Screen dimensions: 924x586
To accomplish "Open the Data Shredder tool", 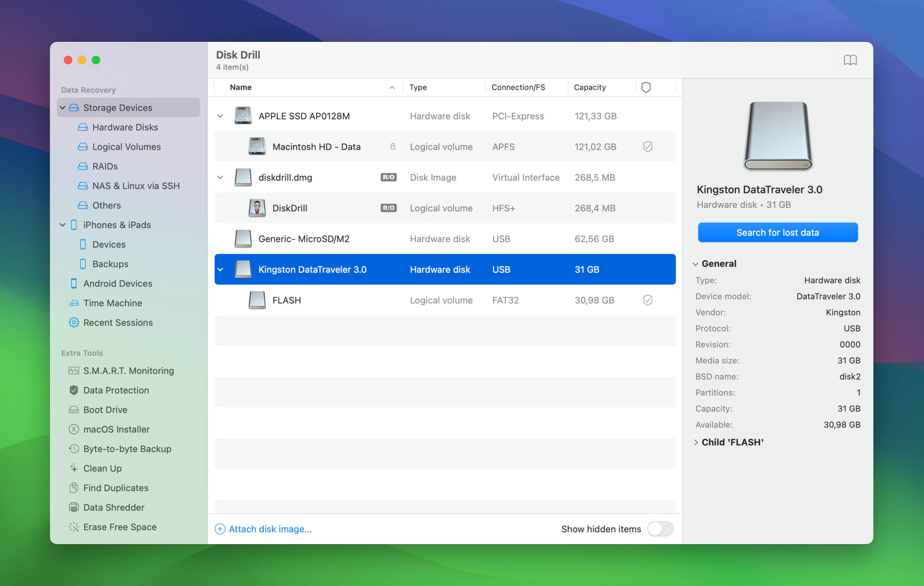I will 114,507.
